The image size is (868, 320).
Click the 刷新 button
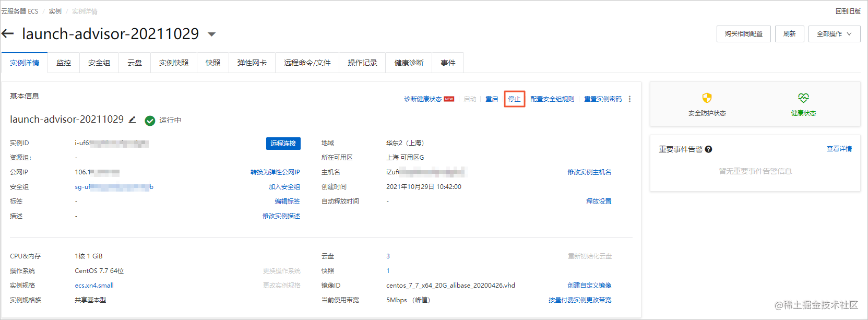[x=789, y=34]
